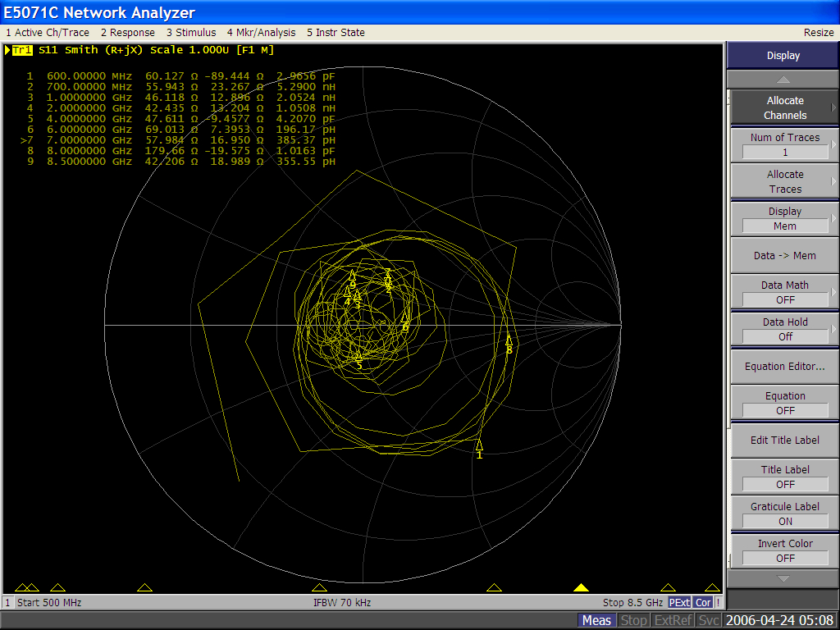Click the Cor correction status indicator

click(x=703, y=603)
